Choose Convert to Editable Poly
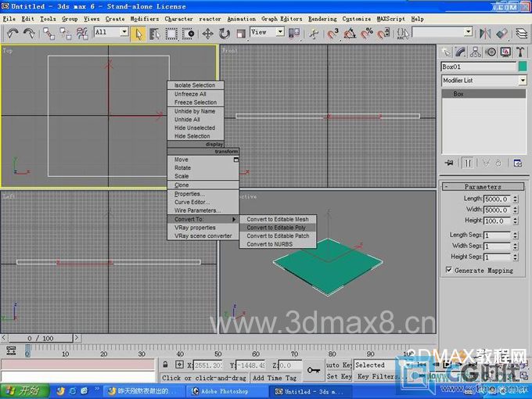 (x=278, y=228)
